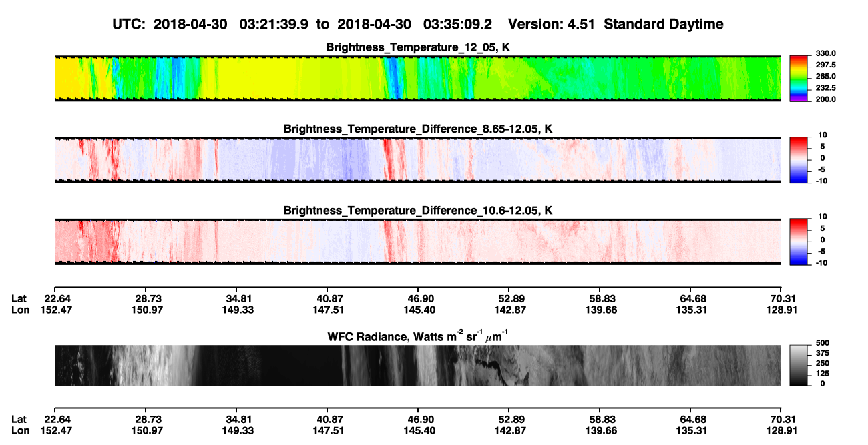The height and width of the screenshot is (445, 868).
Task: Click longitude 139.66 below the WFC panel
Action: click(x=602, y=430)
